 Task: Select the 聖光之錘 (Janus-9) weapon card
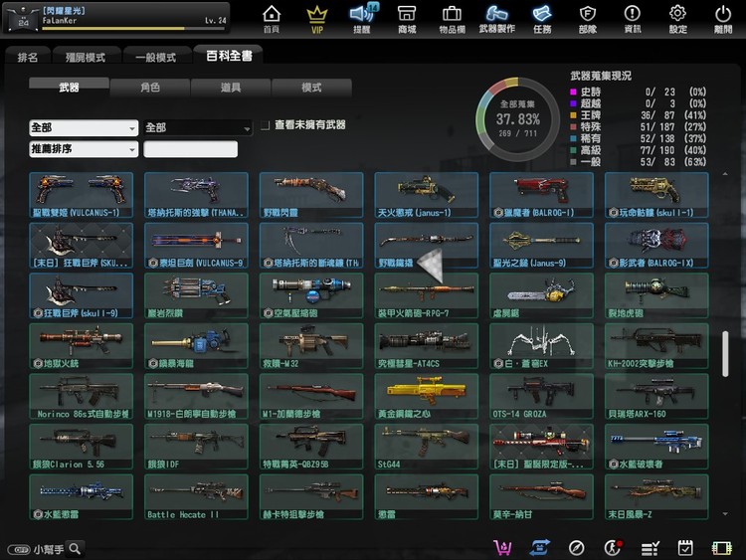[541, 246]
